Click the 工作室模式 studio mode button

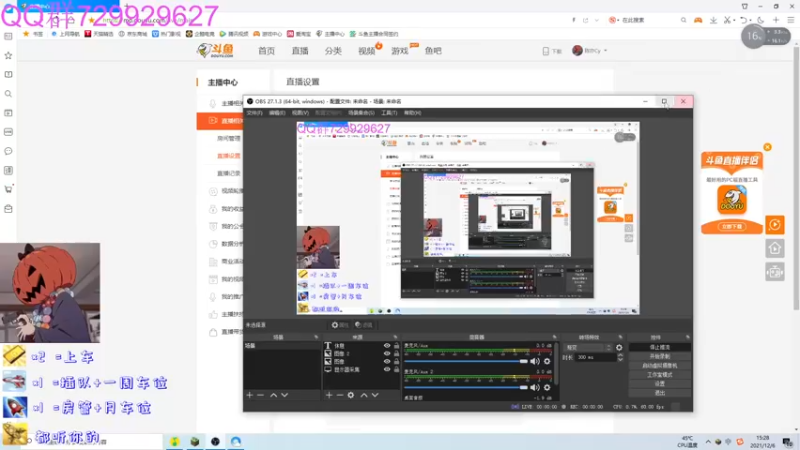pyautogui.click(x=660, y=374)
